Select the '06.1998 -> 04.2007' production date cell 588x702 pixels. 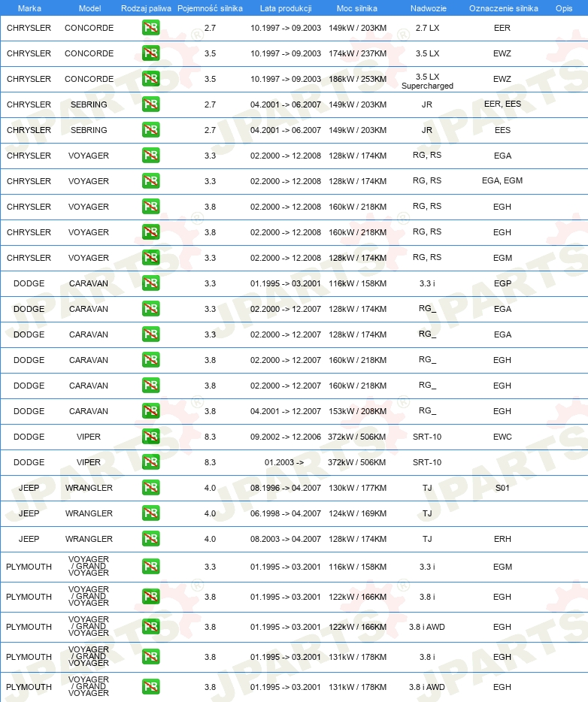click(x=286, y=513)
